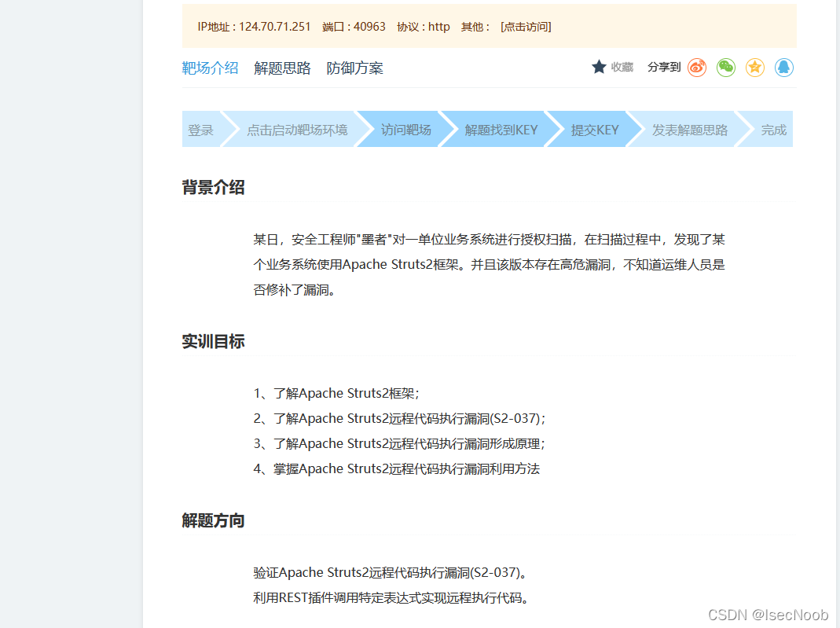The image size is (840, 628).
Task: Click the orange Weibo share circle
Action: coord(697,68)
